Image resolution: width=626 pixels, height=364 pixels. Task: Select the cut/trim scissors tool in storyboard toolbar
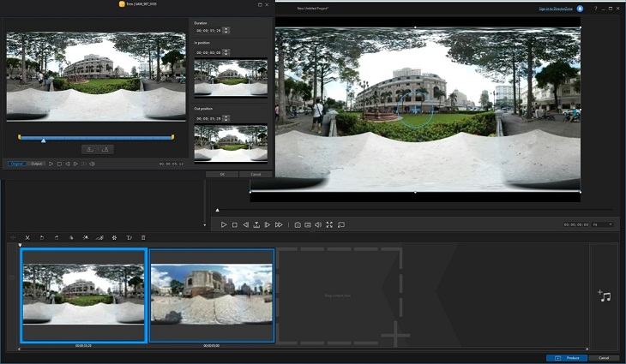pyautogui.click(x=27, y=237)
